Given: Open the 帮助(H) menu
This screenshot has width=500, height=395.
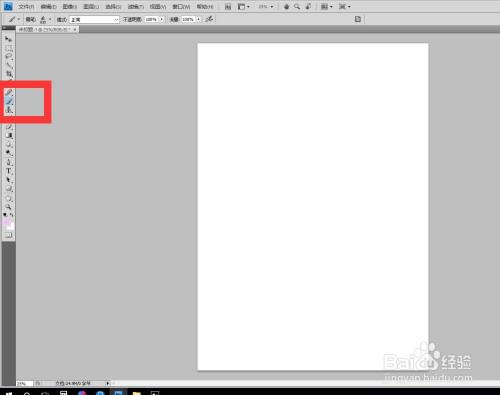Looking at the screenshot, I should point(205,7).
